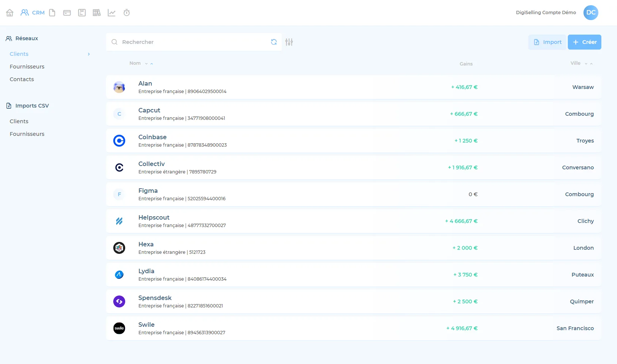Click the Créer button
Viewport: 617px width, 364px height.
pos(585,42)
